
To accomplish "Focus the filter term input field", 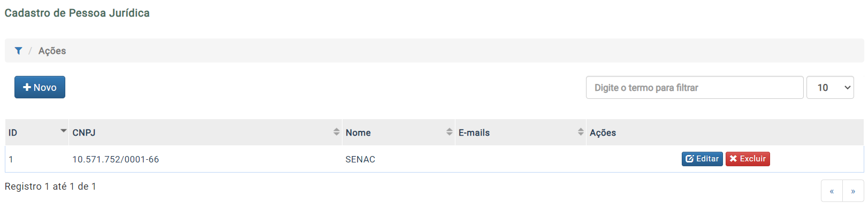I will (x=695, y=88).
